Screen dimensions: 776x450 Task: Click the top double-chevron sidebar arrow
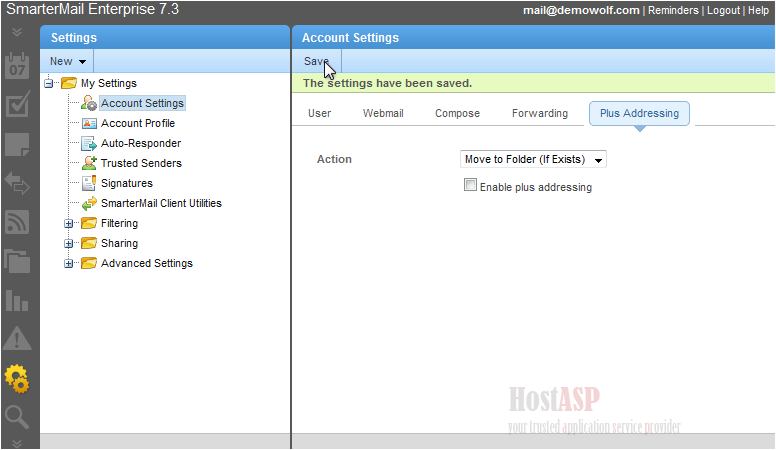[17, 32]
